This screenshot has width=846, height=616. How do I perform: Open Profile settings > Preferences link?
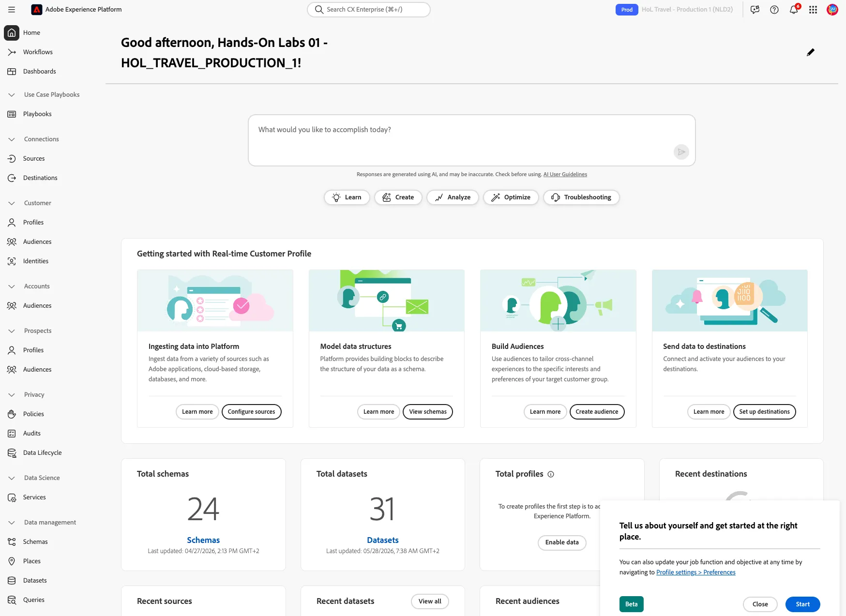pos(695,572)
